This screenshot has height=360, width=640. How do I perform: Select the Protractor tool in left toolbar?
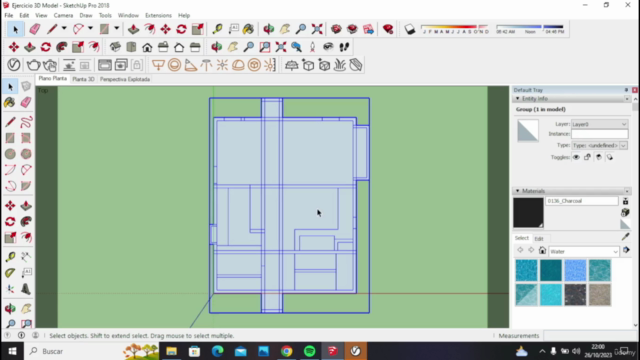pos(10,273)
